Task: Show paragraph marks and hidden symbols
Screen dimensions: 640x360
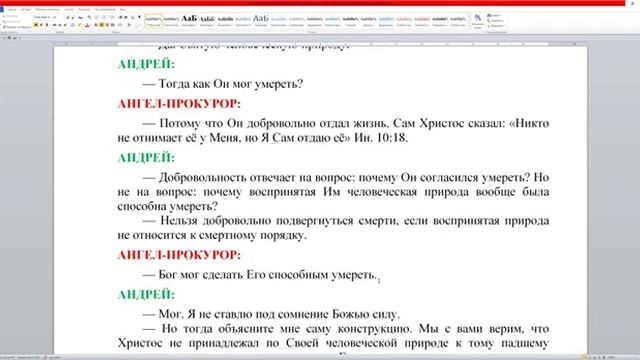Action: coord(139,17)
